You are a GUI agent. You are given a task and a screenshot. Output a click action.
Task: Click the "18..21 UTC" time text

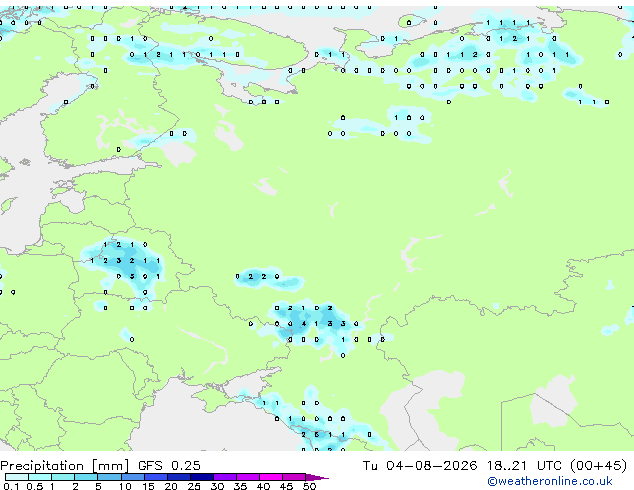(524, 465)
